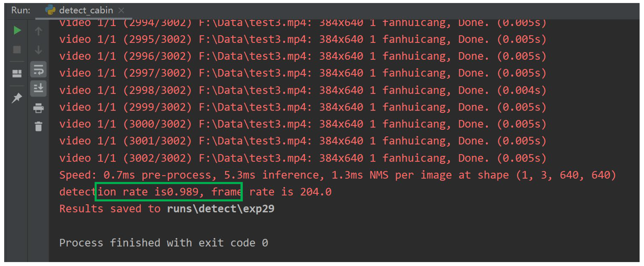Toggle soft-wrap for console output
Screen dimensions: 644x266
coord(38,69)
